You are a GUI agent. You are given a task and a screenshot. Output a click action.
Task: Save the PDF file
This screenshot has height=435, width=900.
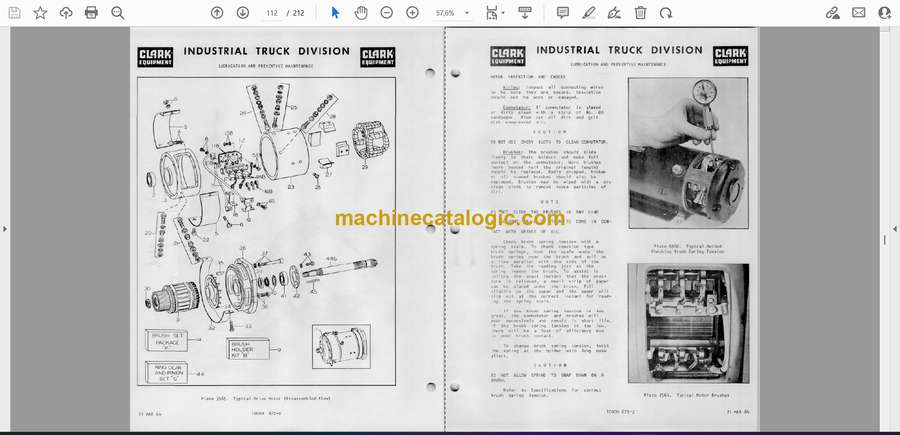(14, 13)
